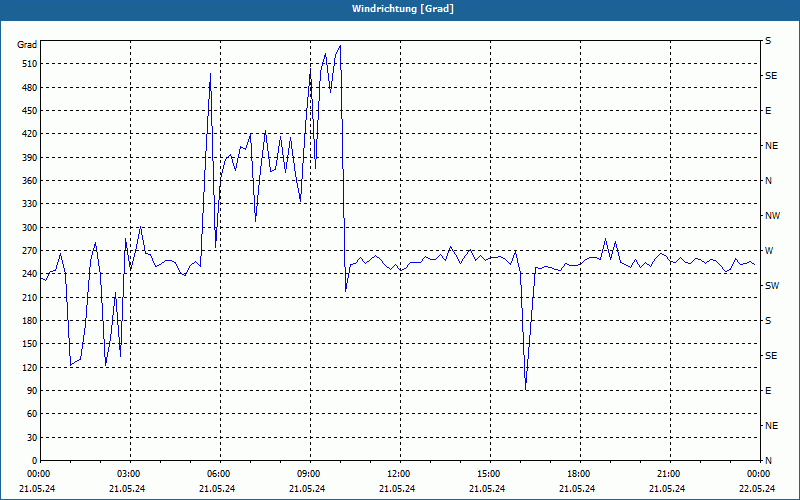Click the N compass label at 360 degrees
The image size is (800, 500).
pos(768,181)
